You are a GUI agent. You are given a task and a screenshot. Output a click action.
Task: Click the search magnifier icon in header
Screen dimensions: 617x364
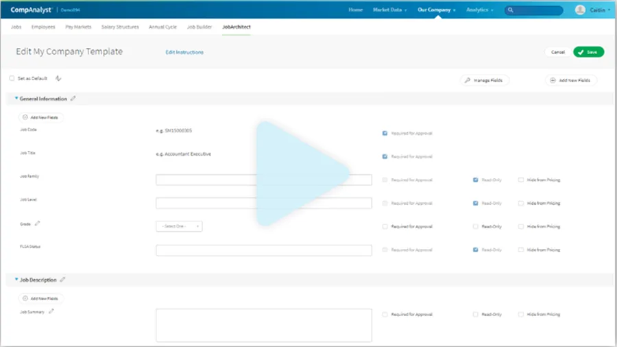pyautogui.click(x=510, y=10)
